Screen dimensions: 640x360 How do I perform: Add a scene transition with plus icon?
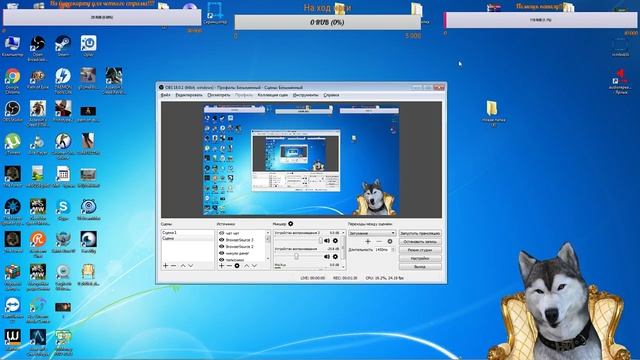368,241
